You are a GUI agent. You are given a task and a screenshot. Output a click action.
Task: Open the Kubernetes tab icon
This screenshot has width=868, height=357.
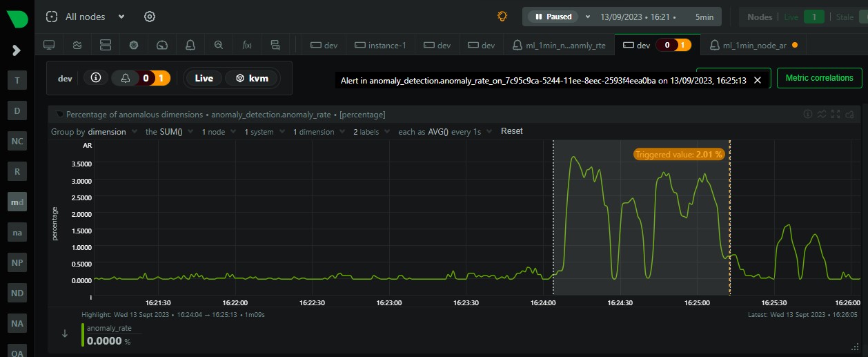point(134,45)
